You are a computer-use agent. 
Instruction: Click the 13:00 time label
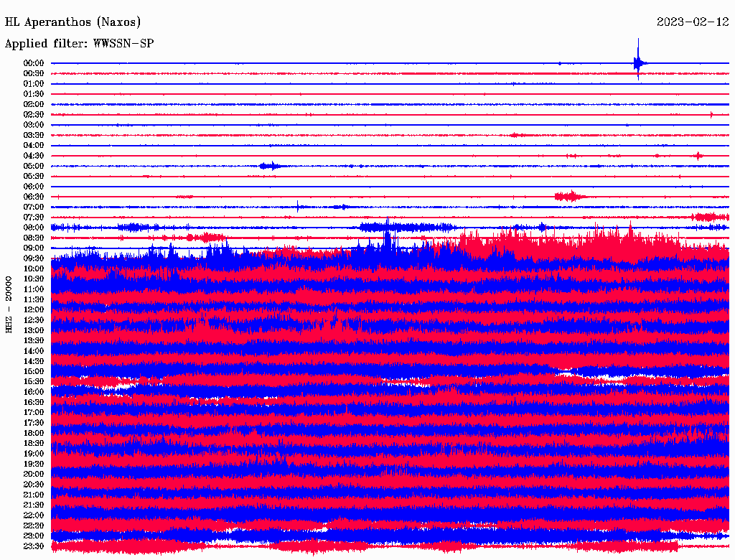34,330
